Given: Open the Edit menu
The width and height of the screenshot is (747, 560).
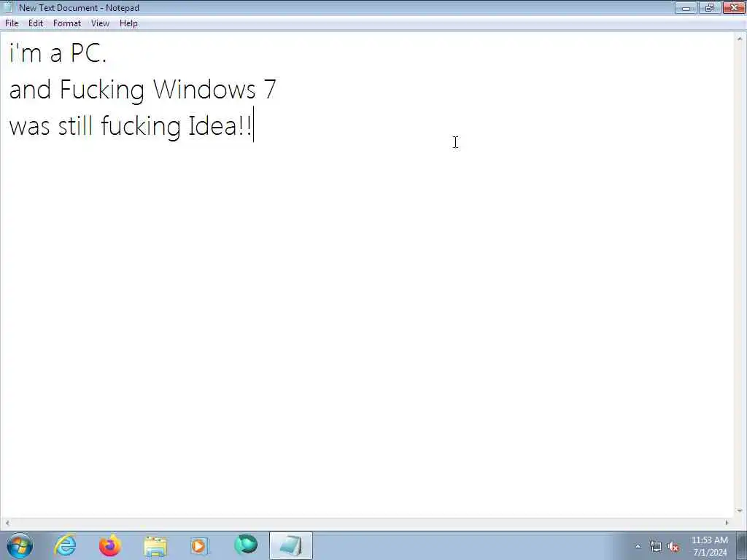Looking at the screenshot, I should 36,23.
